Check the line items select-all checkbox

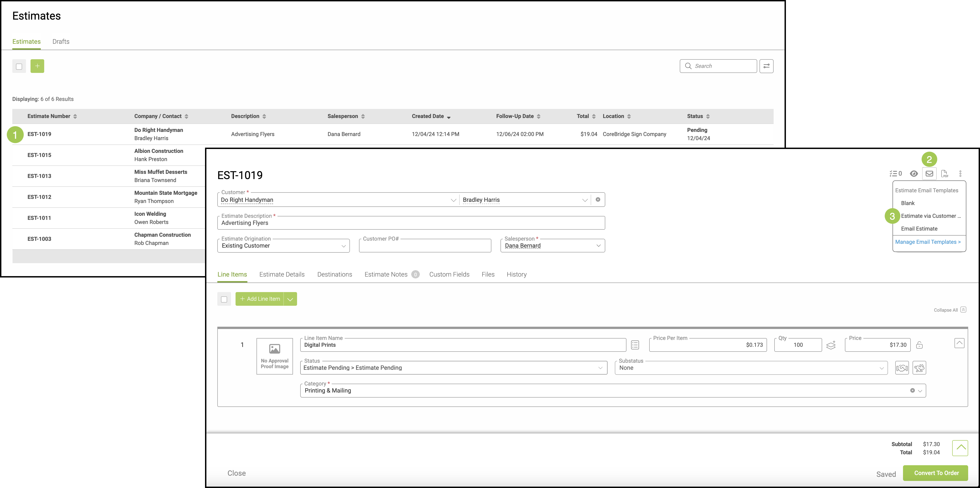(x=224, y=299)
